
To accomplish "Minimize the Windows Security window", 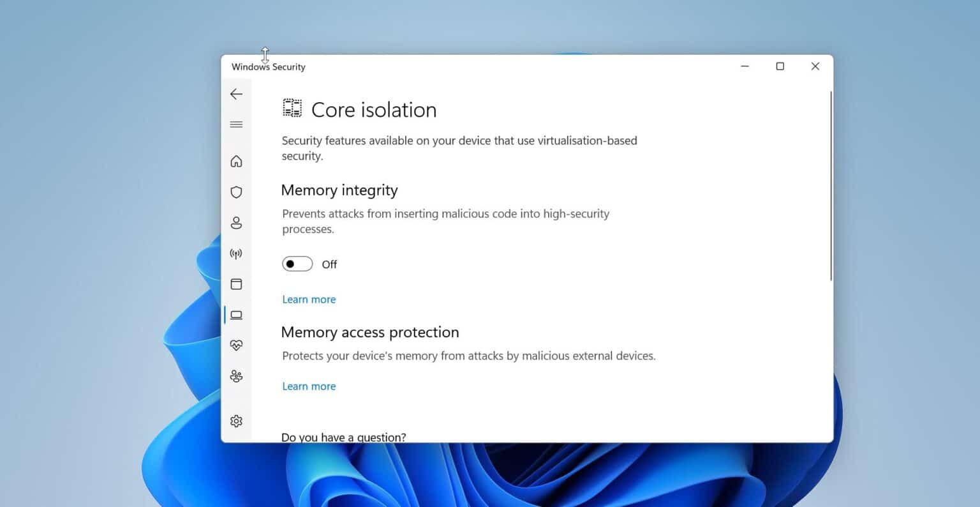I will coord(745,66).
